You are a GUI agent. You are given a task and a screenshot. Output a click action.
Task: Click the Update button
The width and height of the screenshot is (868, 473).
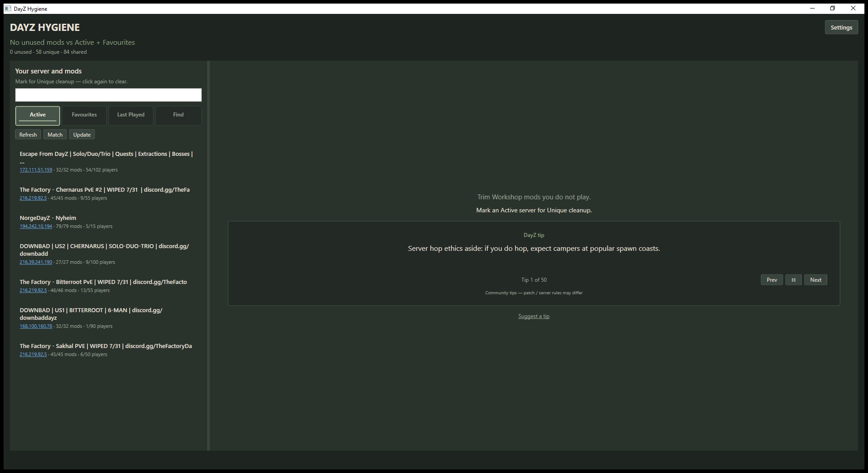pos(82,134)
